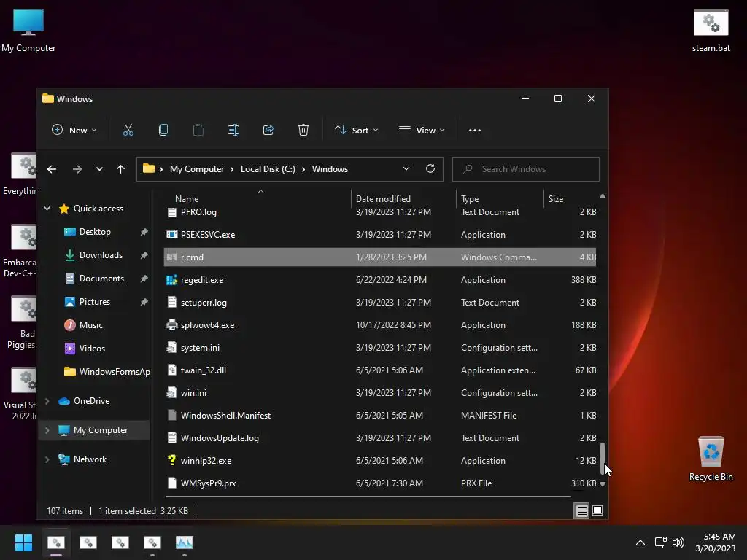Image resolution: width=747 pixels, height=560 pixels.
Task: Collapse the Quick access tree node
Action: (47, 208)
